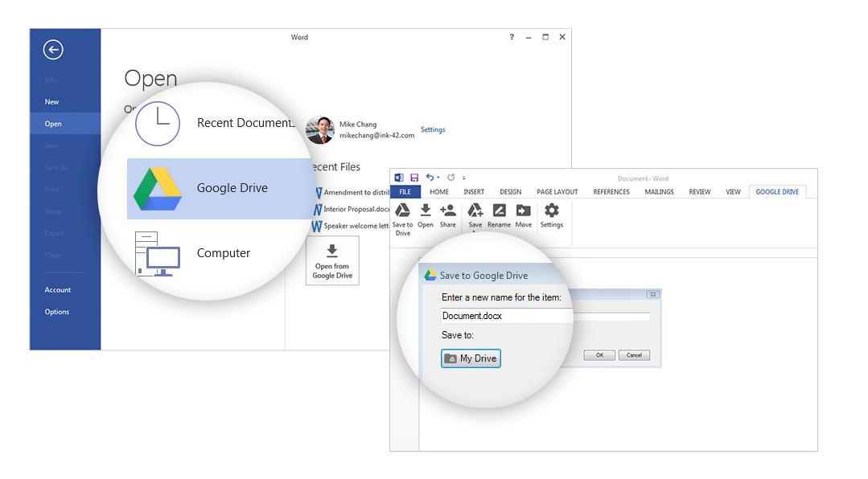868x479 pixels.
Task: Switch to the HOME ribbon tab
Action: [x=438, y=191]
